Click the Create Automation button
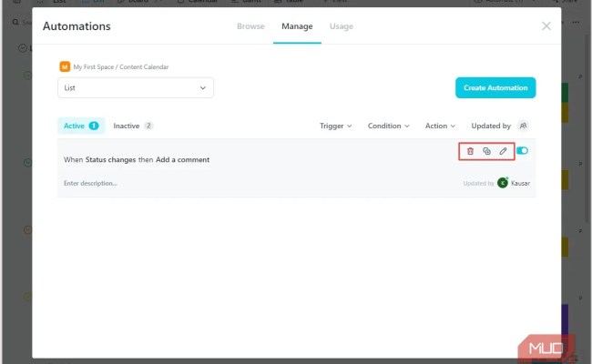 495,88
